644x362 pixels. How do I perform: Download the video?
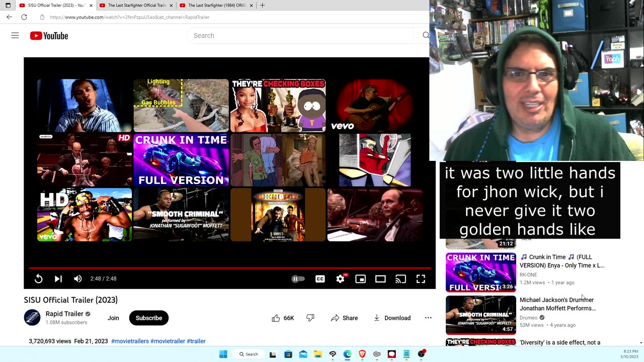[x=392, y=318]
